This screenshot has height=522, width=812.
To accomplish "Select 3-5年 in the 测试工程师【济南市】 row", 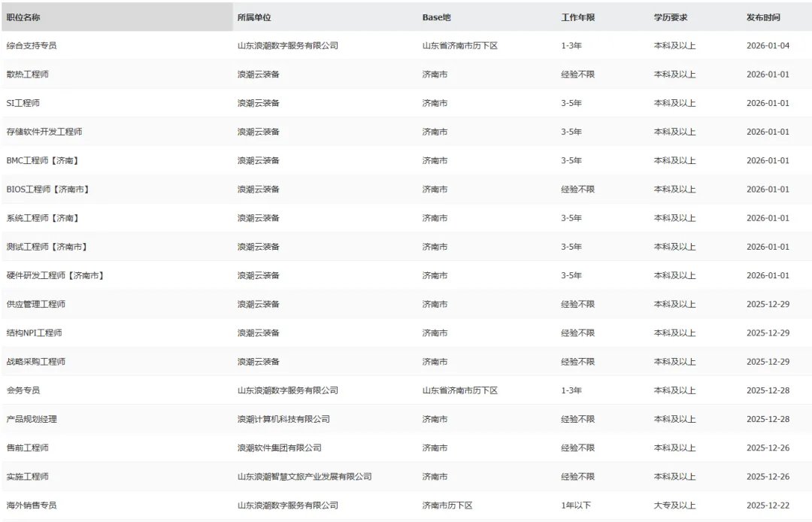I will click(x=571, y=247).
